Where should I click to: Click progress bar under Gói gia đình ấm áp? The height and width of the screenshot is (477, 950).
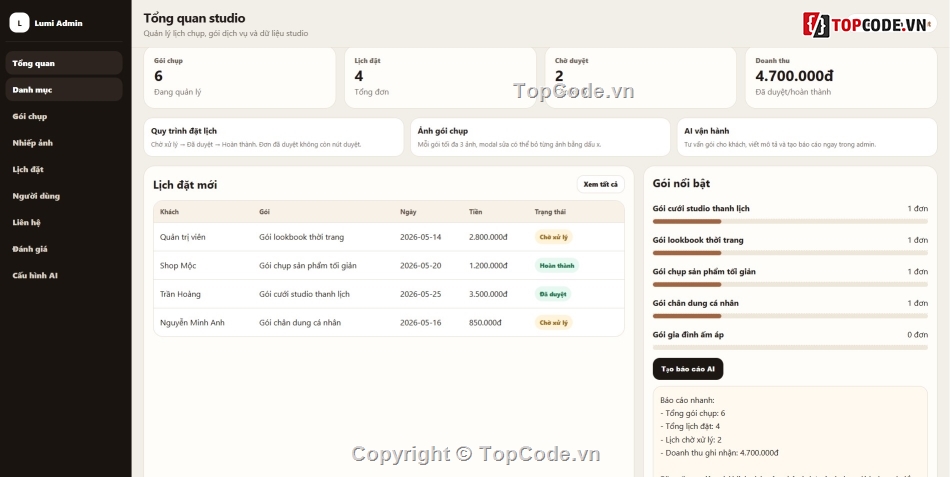pos(790,347)
